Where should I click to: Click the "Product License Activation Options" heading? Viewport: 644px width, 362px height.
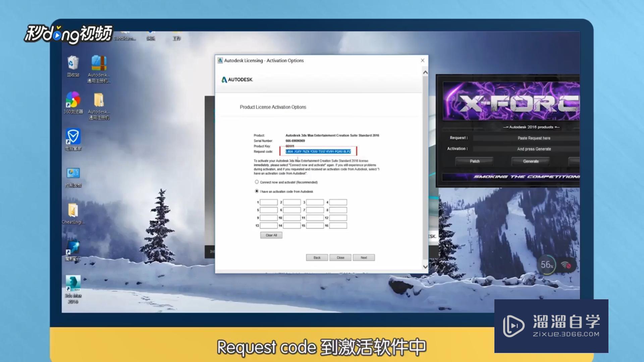coord(273,107)
